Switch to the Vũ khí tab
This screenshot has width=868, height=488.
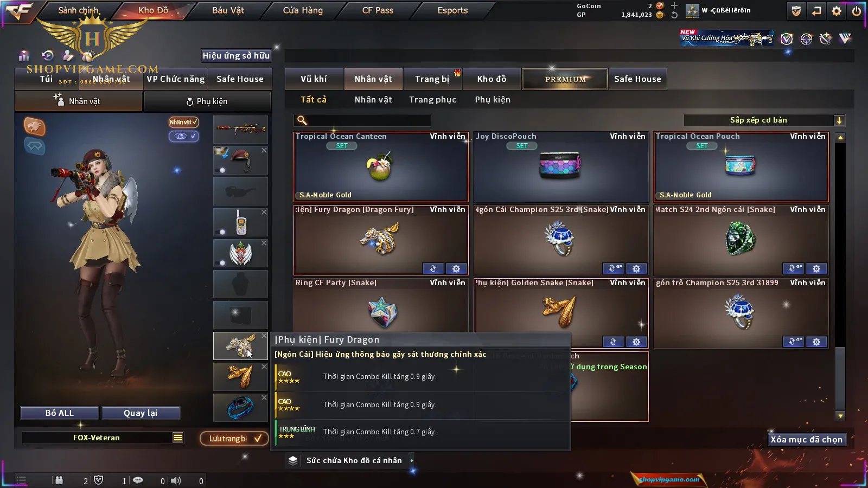[x=314, y=79]
